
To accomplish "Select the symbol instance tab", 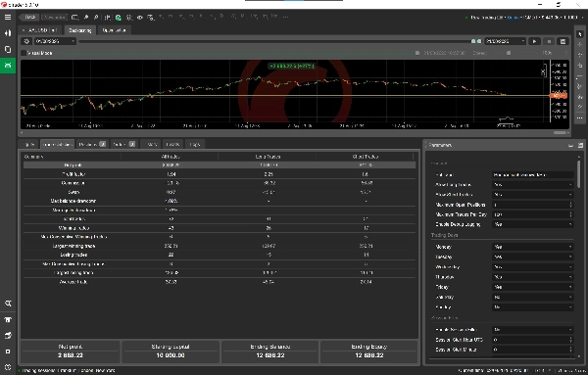I will [x=40, y=30].
